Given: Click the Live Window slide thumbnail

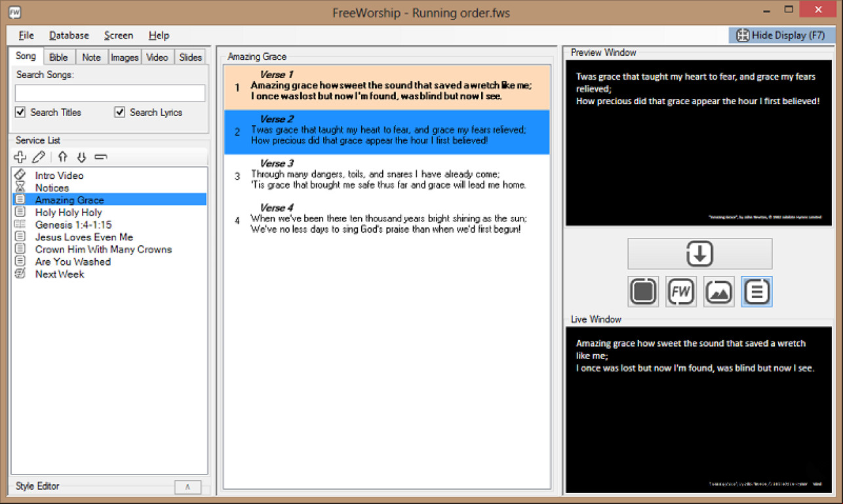Looking at the screenshot, I should (x=699, y=410).
